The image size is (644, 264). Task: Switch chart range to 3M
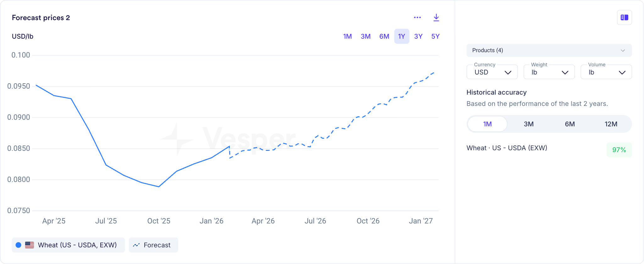(x=365, y=36)
